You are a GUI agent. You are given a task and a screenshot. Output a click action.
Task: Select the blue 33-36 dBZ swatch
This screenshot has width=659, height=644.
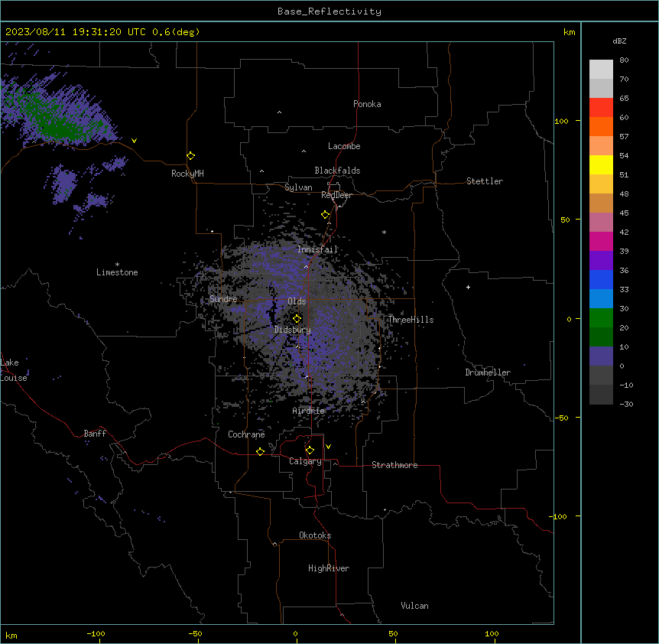click(601, 279)
